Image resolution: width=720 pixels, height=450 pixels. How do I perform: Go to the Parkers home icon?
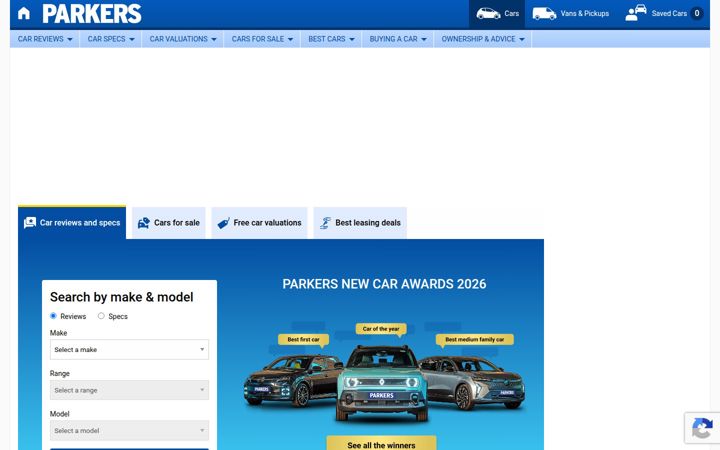[24, 13]
